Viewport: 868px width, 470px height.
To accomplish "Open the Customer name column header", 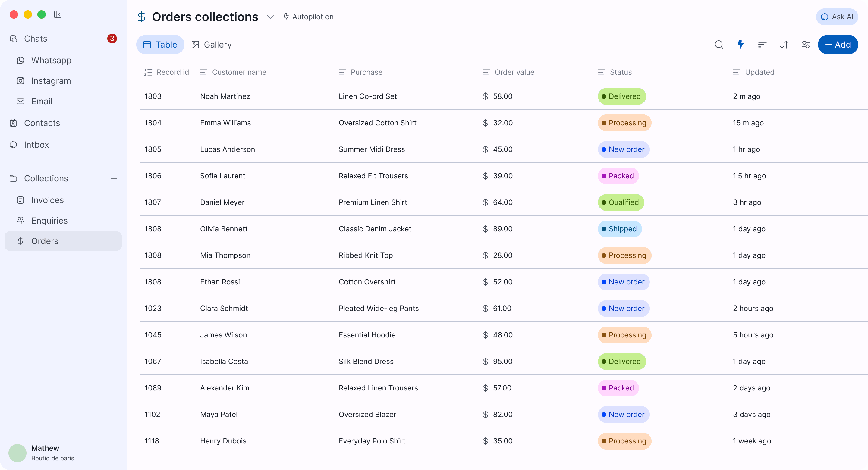I will 233,72.
